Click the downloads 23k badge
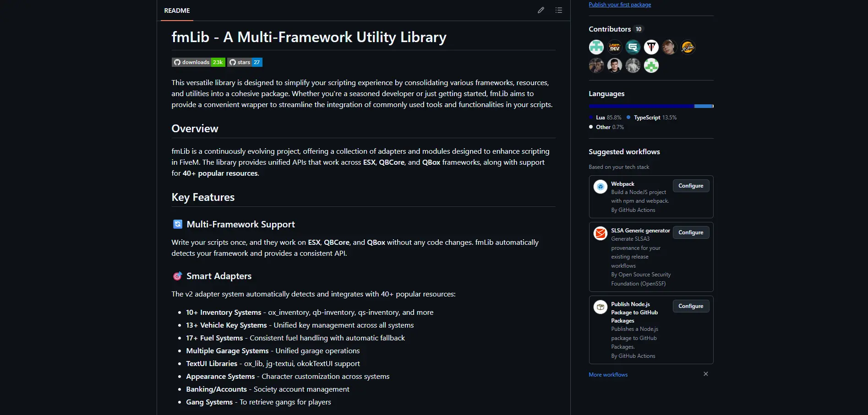Screen dimensions: 868x415 [198, 62]
